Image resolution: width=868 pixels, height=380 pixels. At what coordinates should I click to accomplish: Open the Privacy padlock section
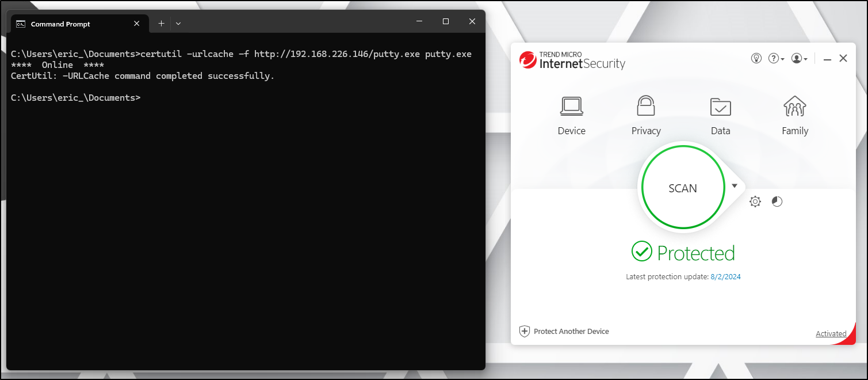tap(646, 115)
